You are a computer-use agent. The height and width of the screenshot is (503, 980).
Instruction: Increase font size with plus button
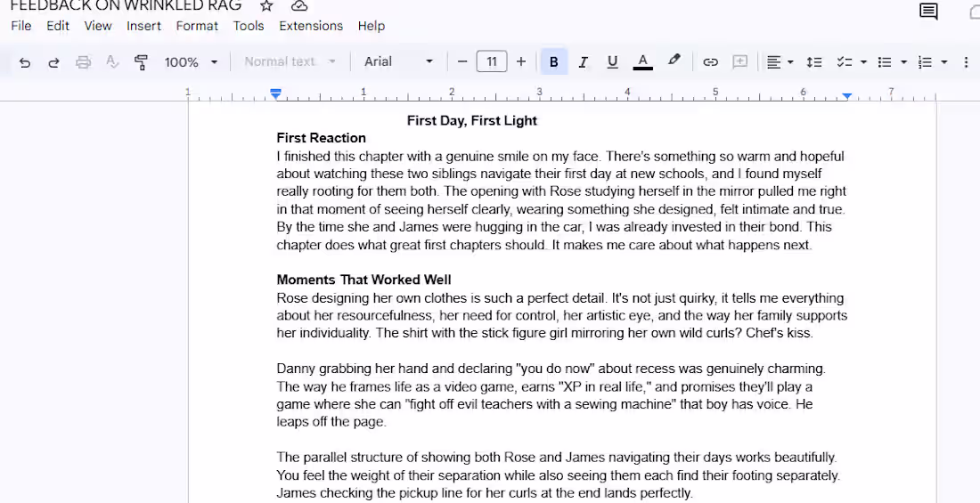(x=521, y=61)
